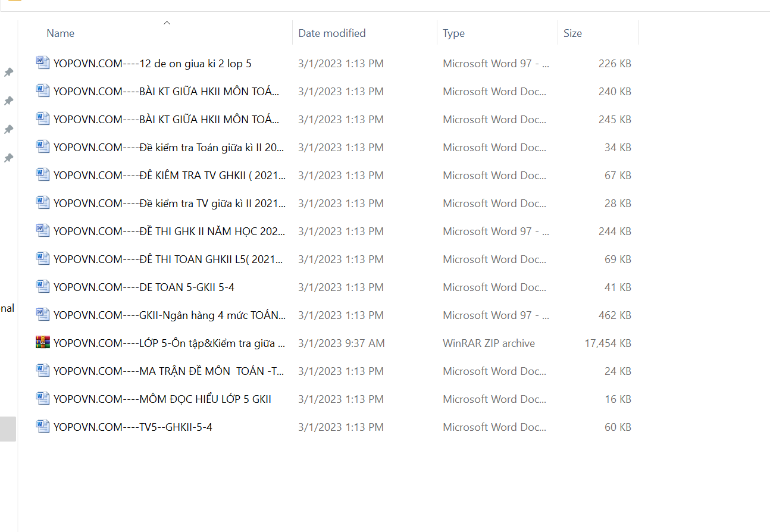The image size is (770, 532).
Task: Click Word icon beside MÔM ĐỌC HIỂU LỚP 5 GKII
Action: click(43, 398)
